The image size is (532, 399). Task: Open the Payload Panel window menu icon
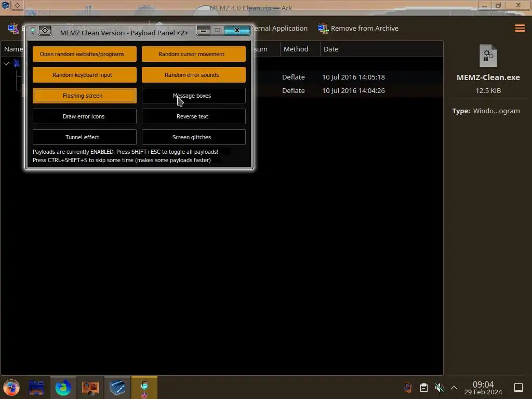click(33, 31)
